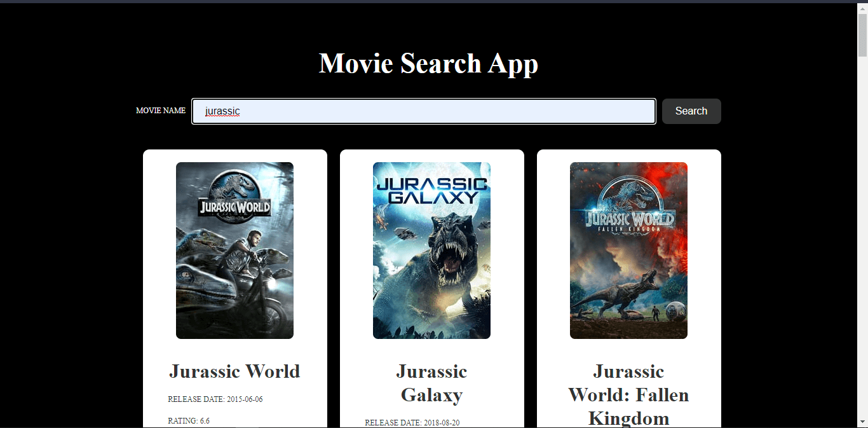Click the page vertical scrollbar thumb

pyautogui.click(x=862, y=35)
